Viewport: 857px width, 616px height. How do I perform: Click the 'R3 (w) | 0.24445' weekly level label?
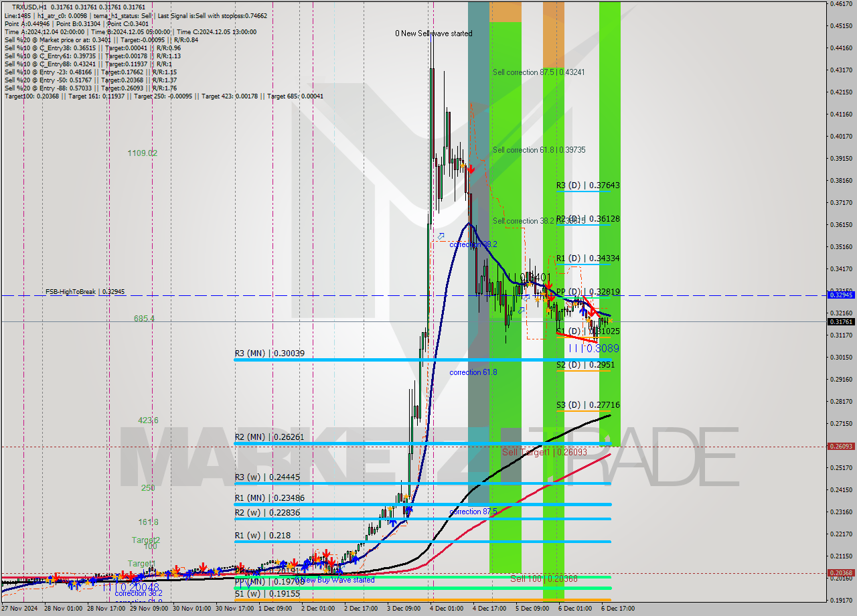[x=267, y=477]
